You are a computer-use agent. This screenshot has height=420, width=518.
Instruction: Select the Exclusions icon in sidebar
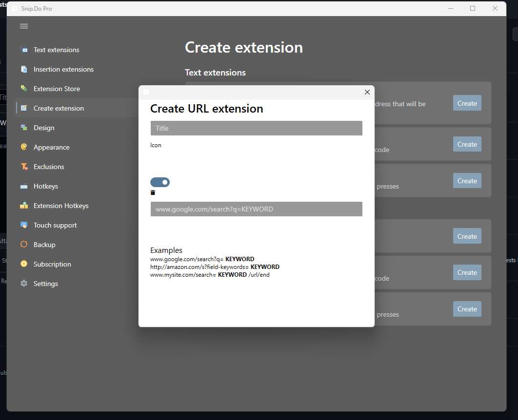coord(23,166)
